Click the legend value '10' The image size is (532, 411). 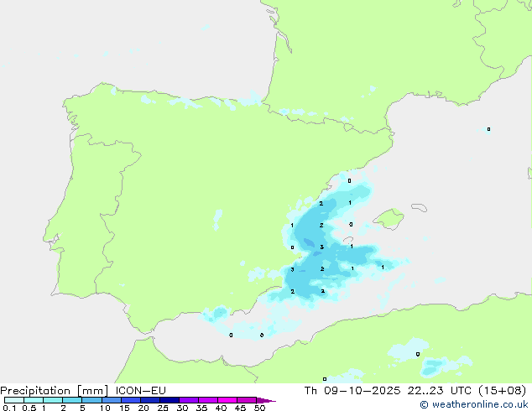point(105,408)
